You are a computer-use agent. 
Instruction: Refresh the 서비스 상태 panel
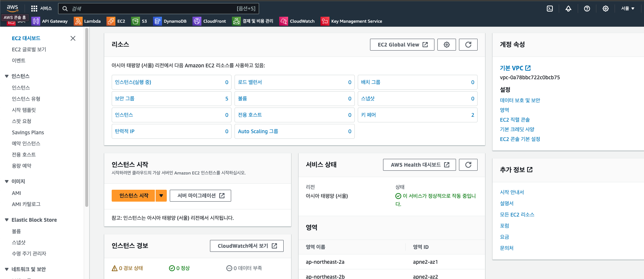[468, 165]
